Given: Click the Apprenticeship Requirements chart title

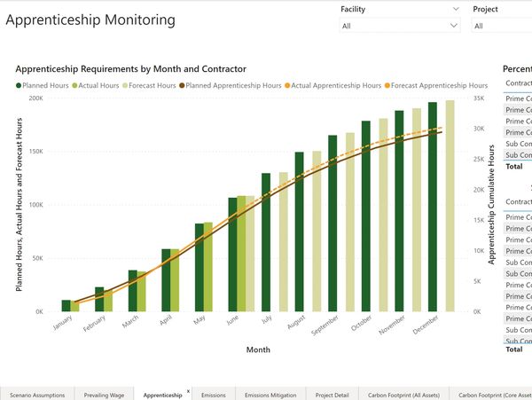Looking at the screenshot, I should click(x=131, y=68).
